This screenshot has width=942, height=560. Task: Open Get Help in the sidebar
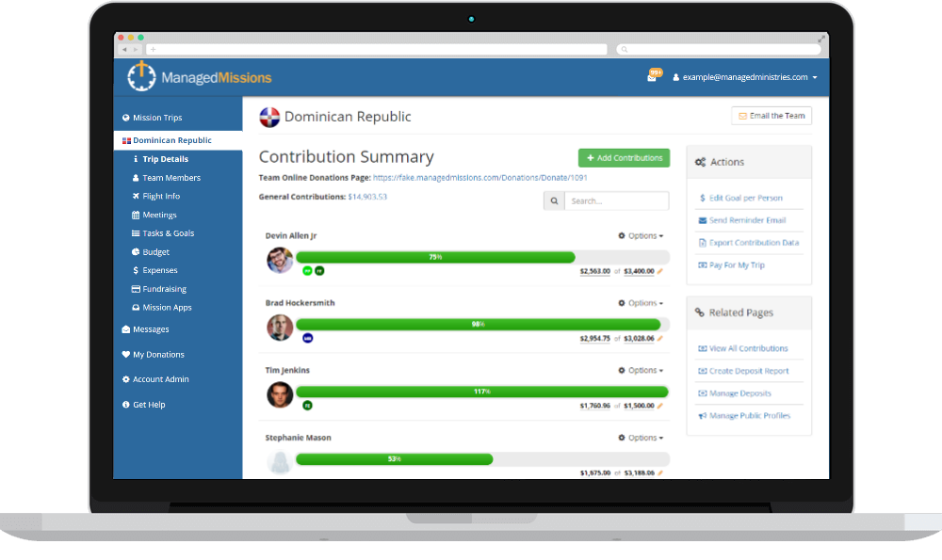click(143, 405)
